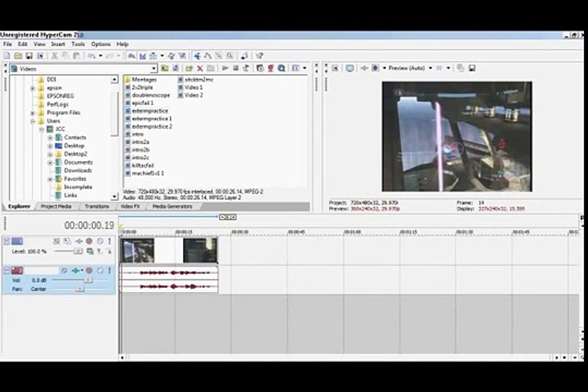588x392 pixels.
Task: Stop media preview in the Explorer toolbar
Action: click(x=236, y=68)
